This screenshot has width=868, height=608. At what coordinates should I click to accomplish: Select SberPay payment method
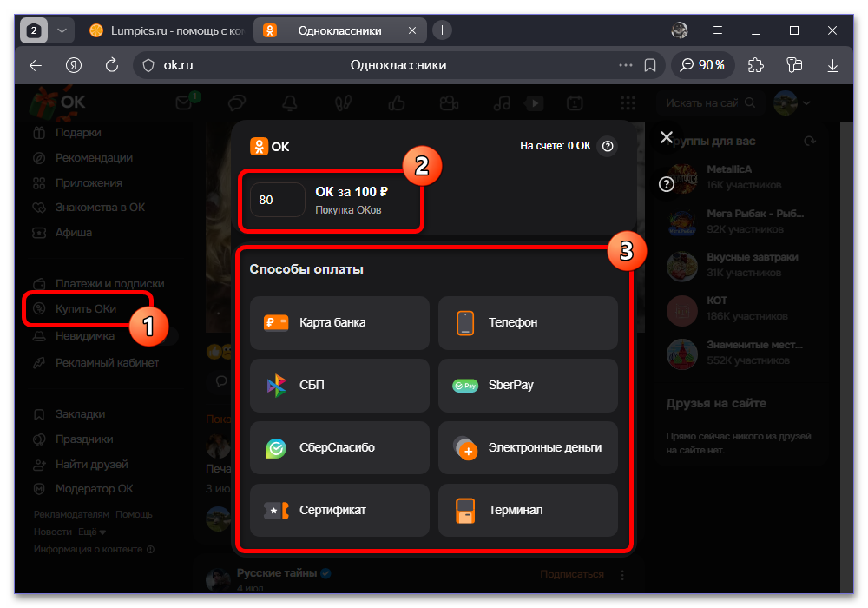(528, 385)
